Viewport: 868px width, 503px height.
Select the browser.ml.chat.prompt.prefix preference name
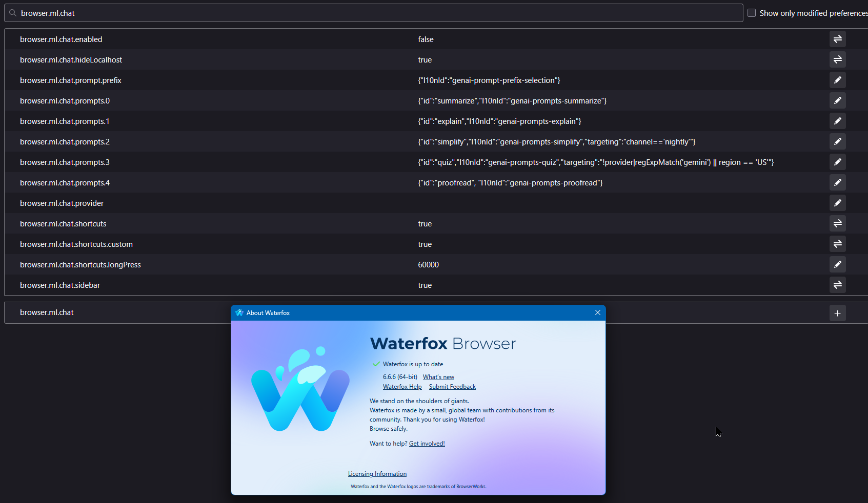pos(71,80)
